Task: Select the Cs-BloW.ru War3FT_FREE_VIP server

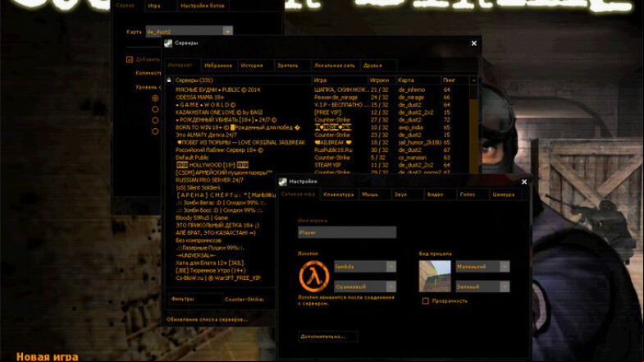Action: pos(222,277)
